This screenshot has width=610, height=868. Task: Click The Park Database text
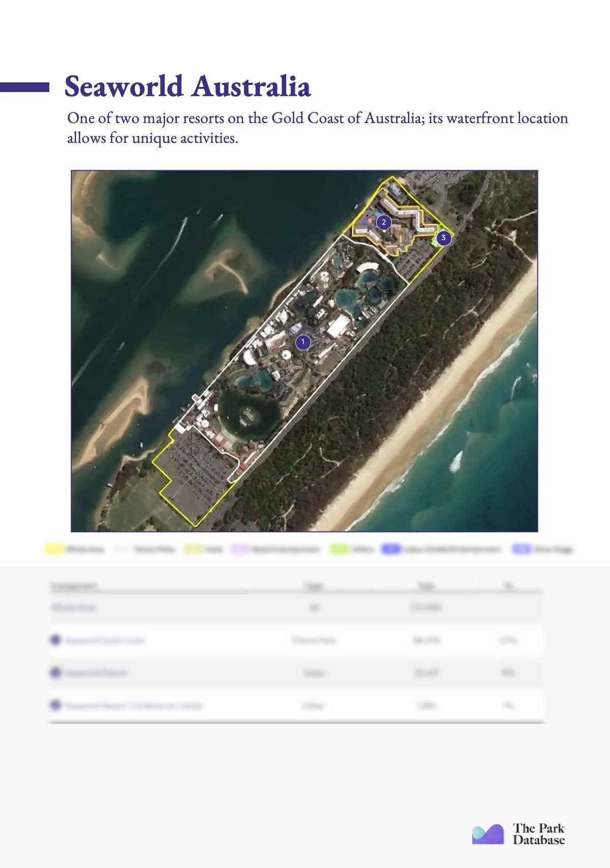539,834
